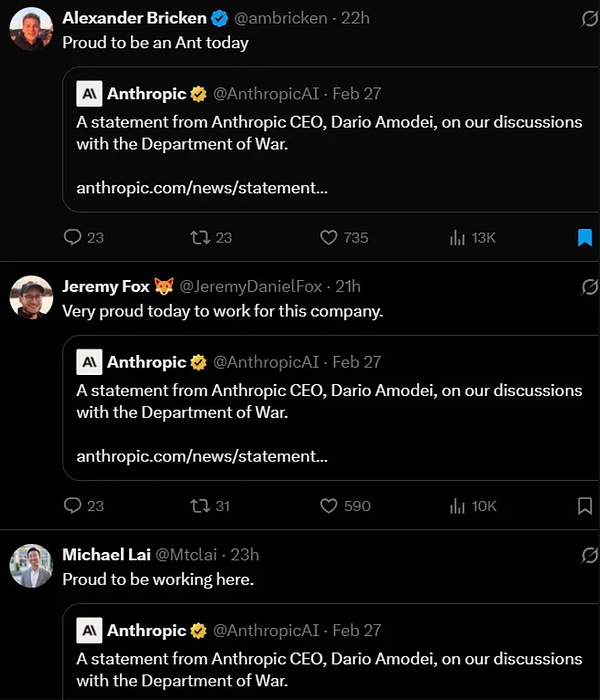Bookmark Jeremy Fox's post

click(x=585, y=506)
